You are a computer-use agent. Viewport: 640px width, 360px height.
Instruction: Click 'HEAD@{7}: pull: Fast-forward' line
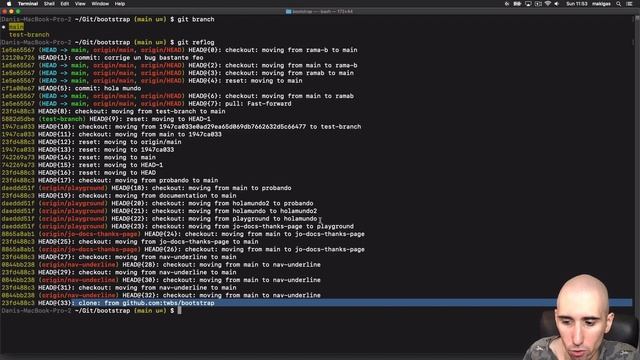point(240,104)
